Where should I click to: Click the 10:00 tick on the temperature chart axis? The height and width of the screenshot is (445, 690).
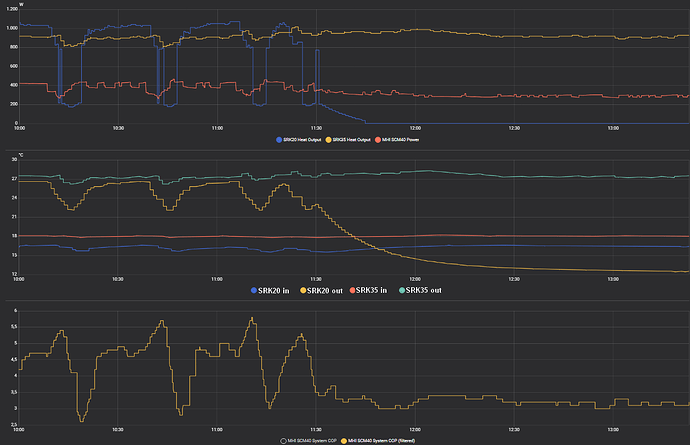(x=20, y=279)
